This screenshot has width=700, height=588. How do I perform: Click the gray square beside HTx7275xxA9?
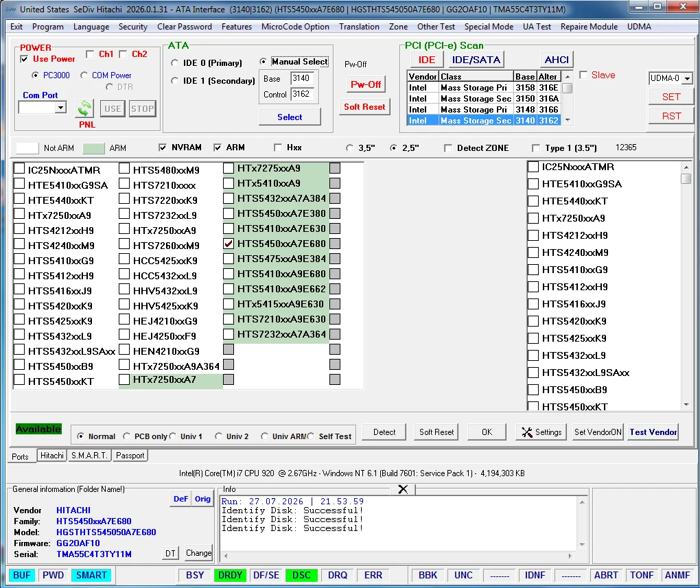point(334,168)
